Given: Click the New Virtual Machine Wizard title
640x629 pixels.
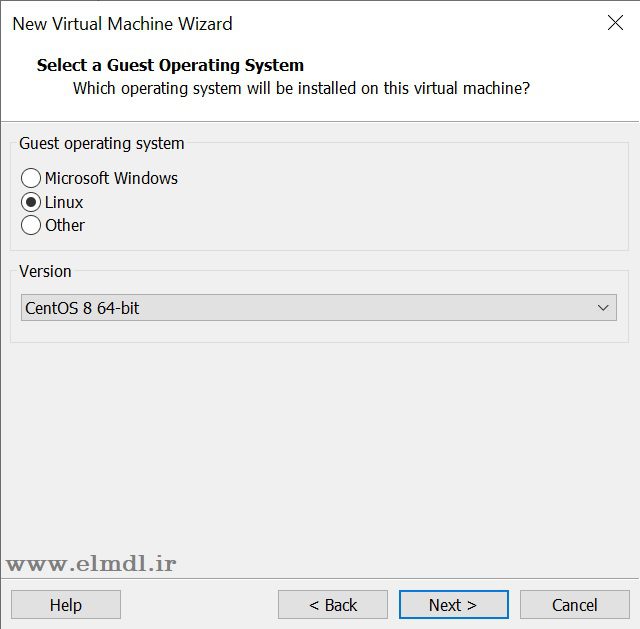Looking at the screenshot, I should coord(122,23).
